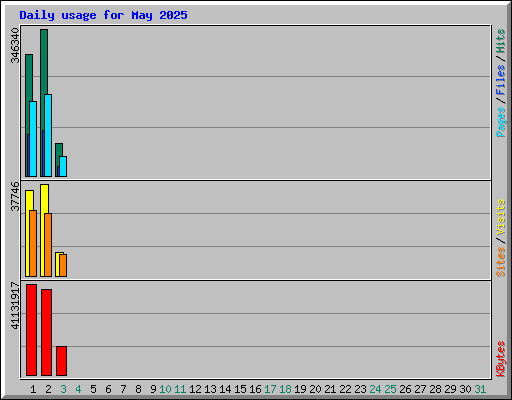Screen dimensions: 512x400
Task: Select the yellow 'Visits' legend label
Action: tap(501, 217)
